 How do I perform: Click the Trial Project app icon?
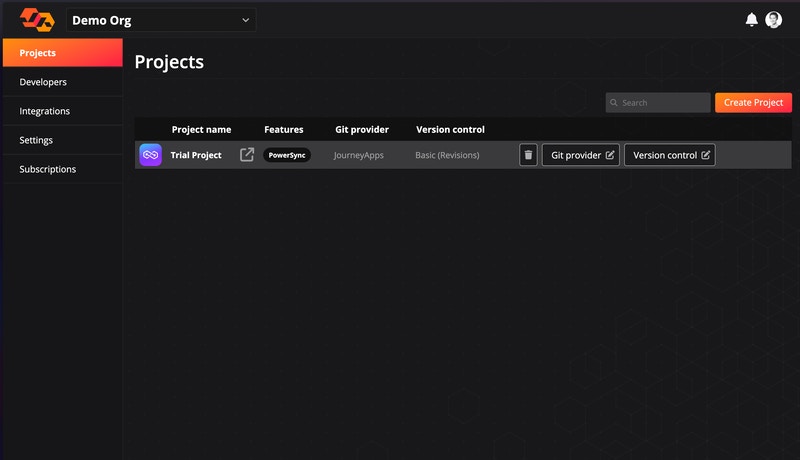click(x=151, y=155)
